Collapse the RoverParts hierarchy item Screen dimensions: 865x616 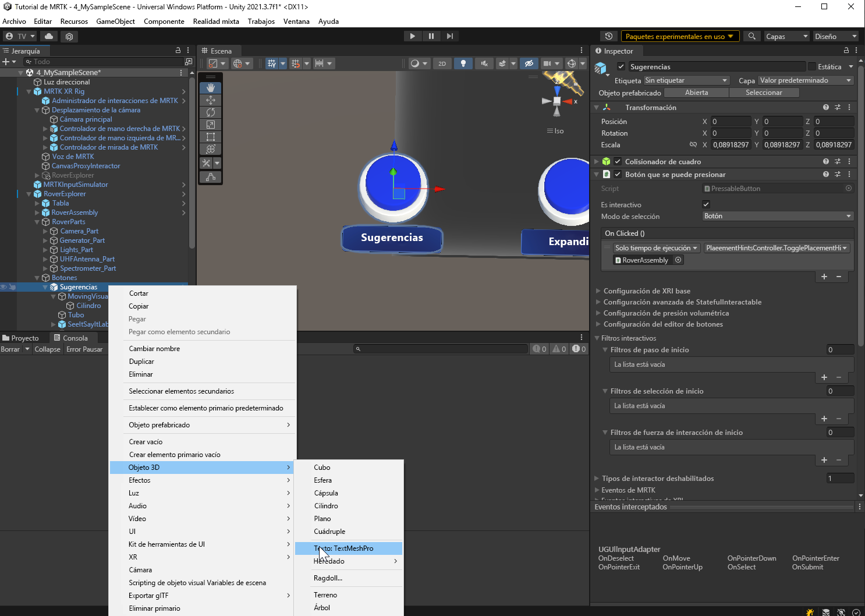[37, 222]
